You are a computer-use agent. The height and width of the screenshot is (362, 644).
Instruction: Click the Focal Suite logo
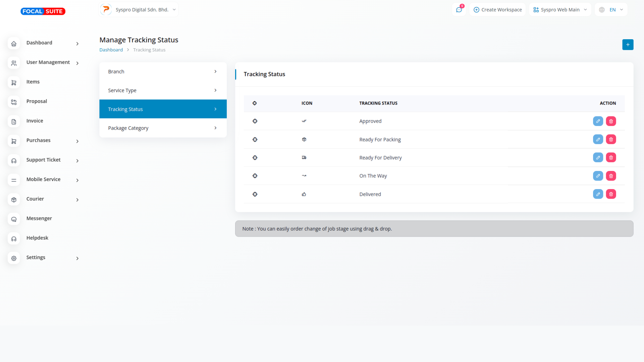[43, 11]
